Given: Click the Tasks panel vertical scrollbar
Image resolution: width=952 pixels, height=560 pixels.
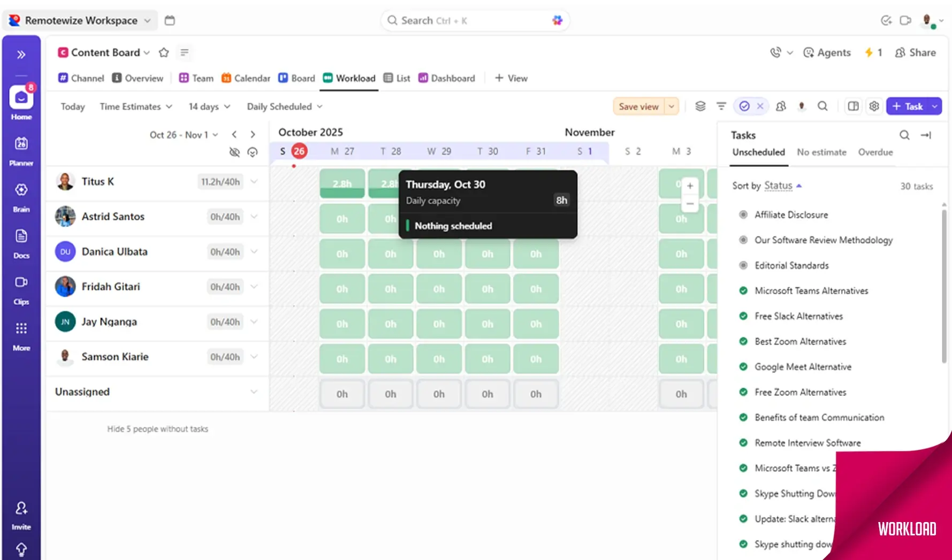Looking at the screenshot, I should 944,283.
